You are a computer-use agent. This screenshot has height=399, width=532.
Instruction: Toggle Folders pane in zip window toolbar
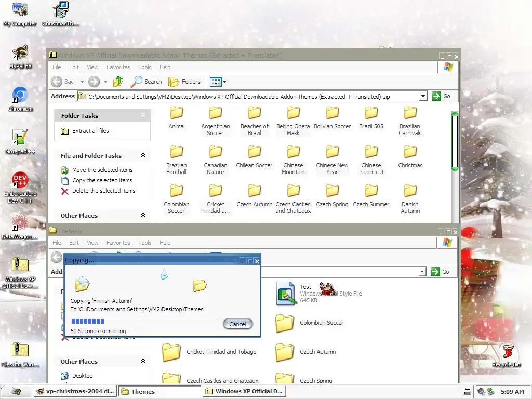(184, 82)
